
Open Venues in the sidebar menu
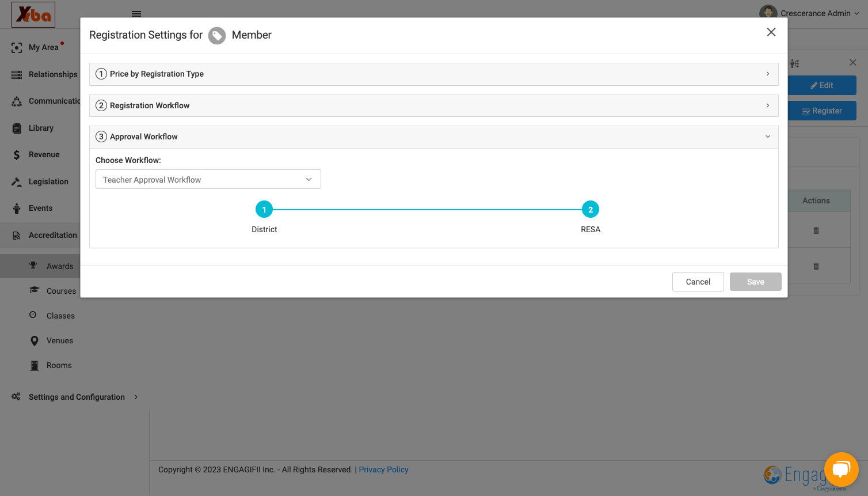(x=60, y=341)
